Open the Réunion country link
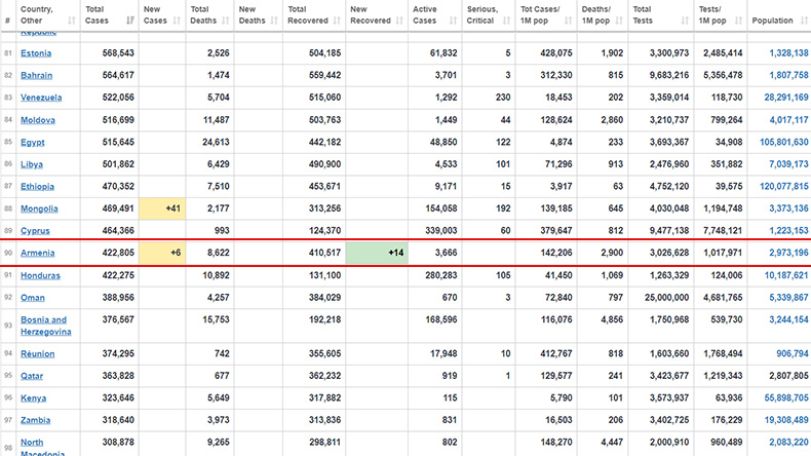This screenshot has height=456, width=811. [37, 354]
